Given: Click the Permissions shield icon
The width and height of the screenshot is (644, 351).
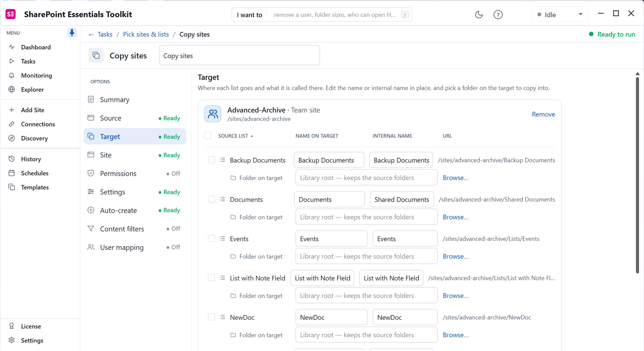Looking at the screenshot, I should [91, 173].
